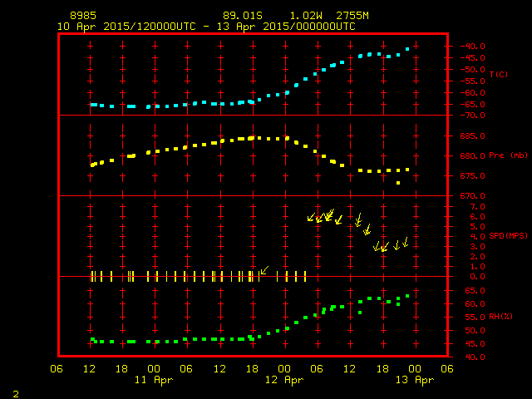This screenshot has width=532, height=399.
Task: Click the last cyan temperature point near -41
Action: [407, 49]
